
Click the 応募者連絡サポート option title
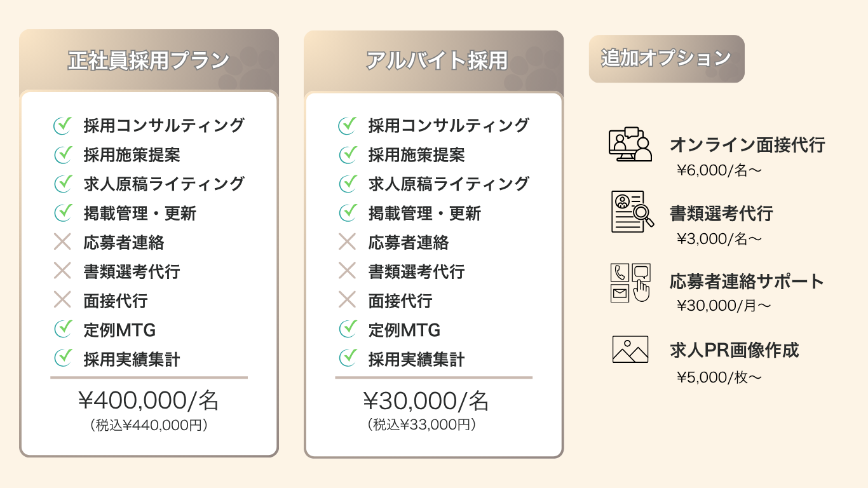(747, 281)
